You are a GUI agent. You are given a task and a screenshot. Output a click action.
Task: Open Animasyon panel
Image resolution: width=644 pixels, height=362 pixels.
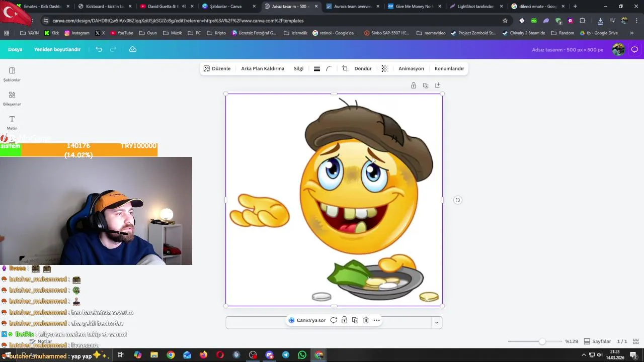[411, 68]
